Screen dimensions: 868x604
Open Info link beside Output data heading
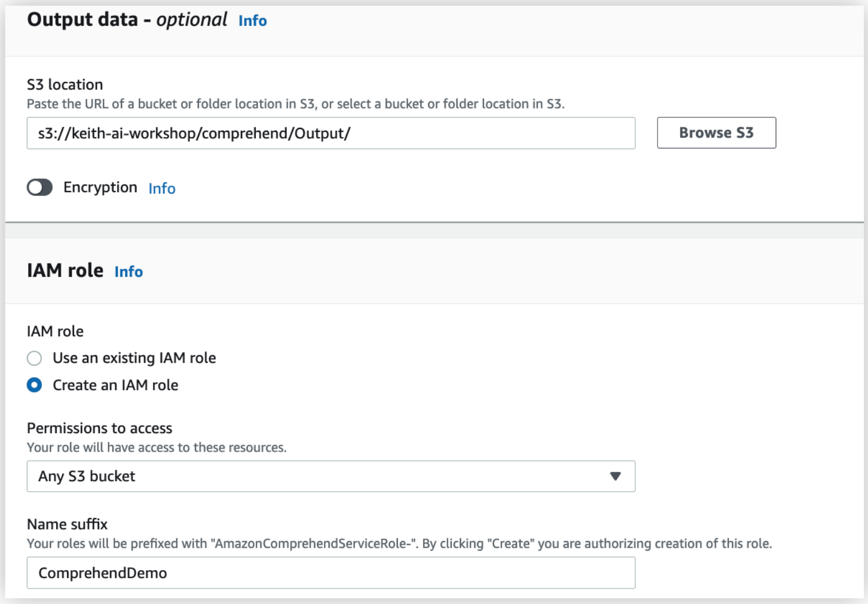coord(252,21)
